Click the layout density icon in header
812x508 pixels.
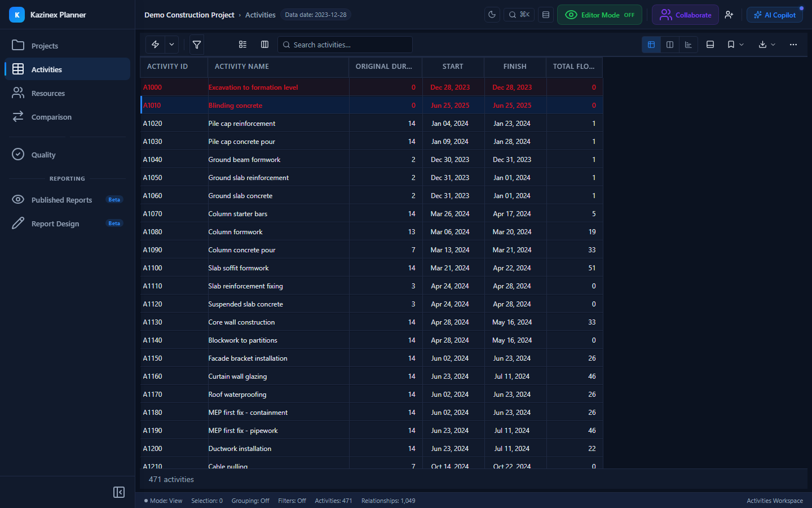(546, 15)
